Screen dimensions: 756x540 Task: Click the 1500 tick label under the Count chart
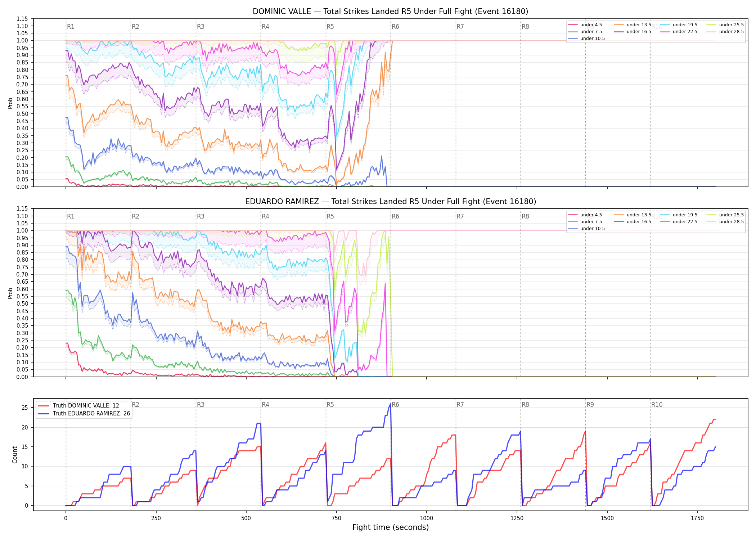point(607,518)
